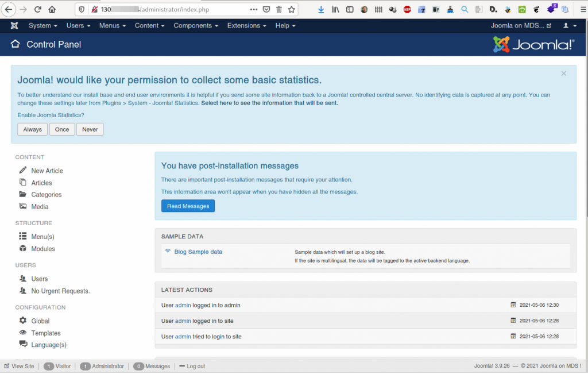Open the Blog Sample data link
This screenshot has width=588, height=374.
point(198,252)
